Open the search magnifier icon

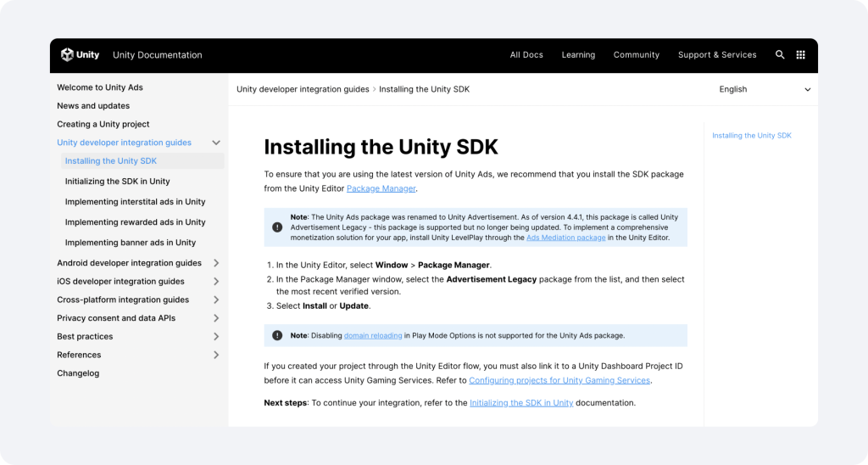[780, 54]
